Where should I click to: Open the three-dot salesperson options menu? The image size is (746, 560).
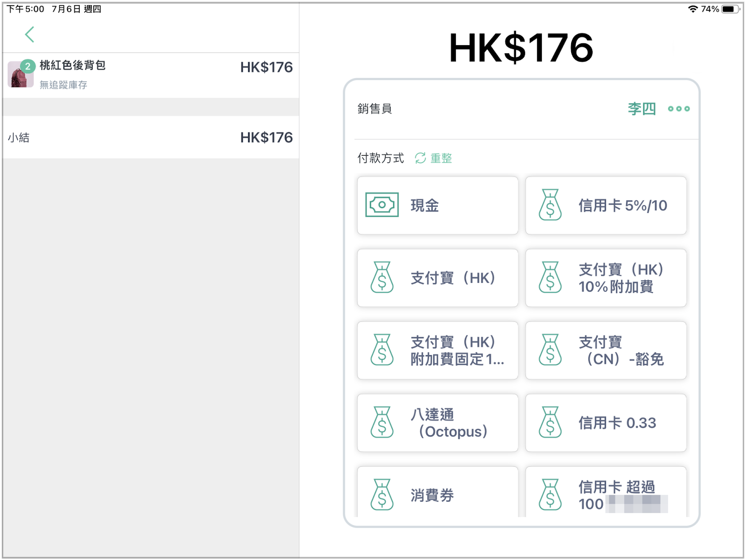(678, 109)
